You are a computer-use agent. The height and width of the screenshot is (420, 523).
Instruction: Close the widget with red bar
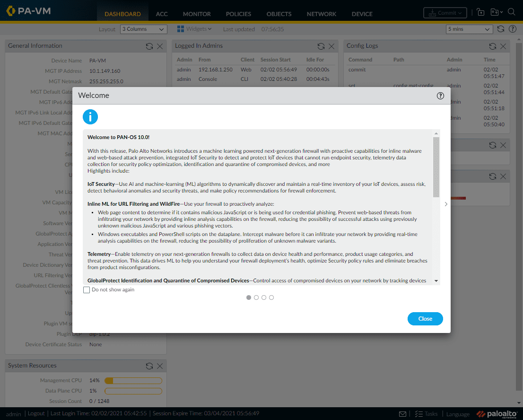(503, 176)
